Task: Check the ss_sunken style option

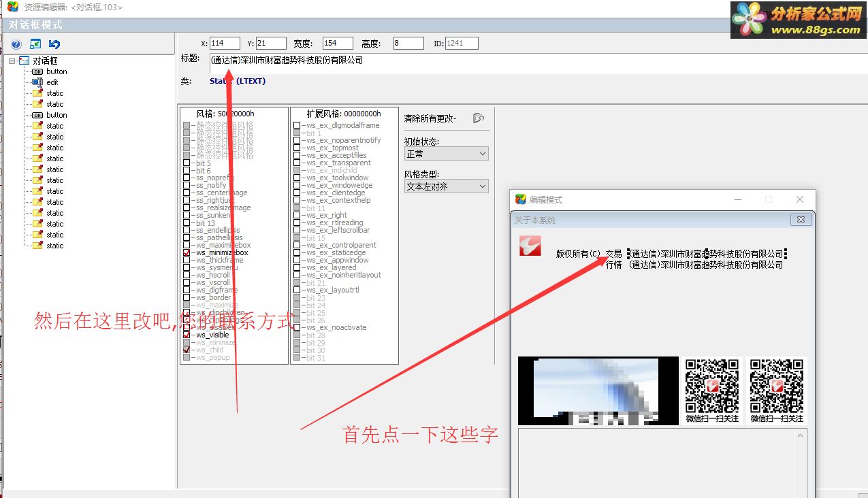Action: pos(187,215)
